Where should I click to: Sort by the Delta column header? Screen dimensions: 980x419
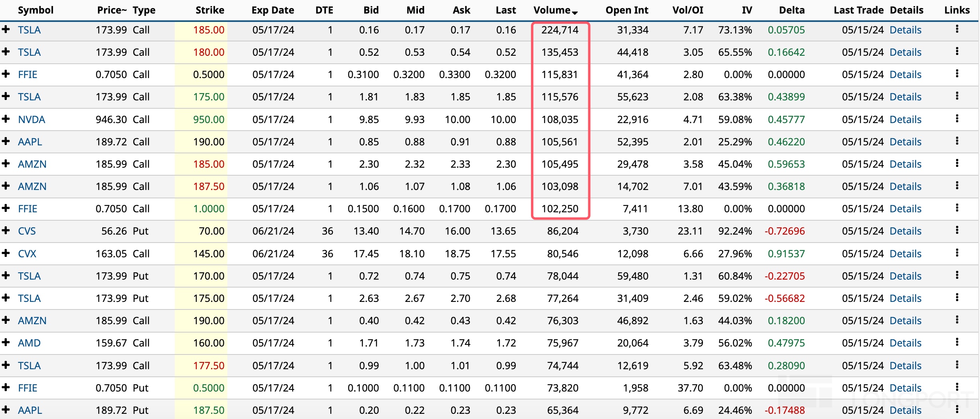(x=792, y=10)
